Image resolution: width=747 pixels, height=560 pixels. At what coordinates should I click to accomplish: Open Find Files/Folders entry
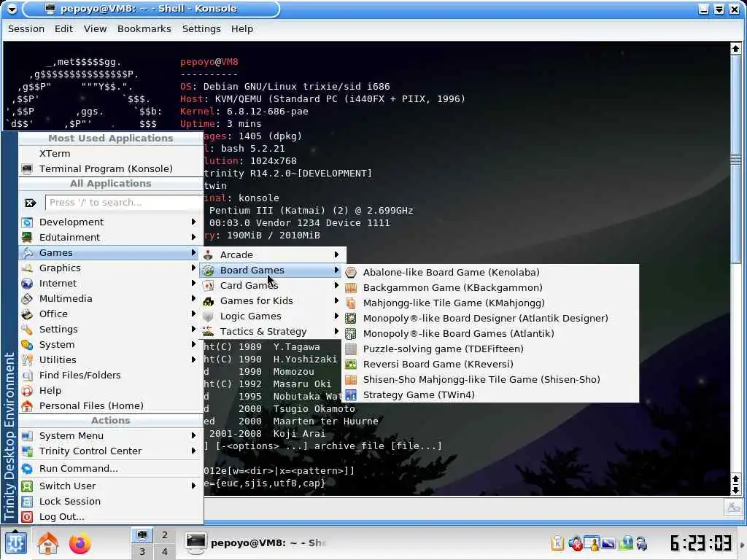point(111,376)
